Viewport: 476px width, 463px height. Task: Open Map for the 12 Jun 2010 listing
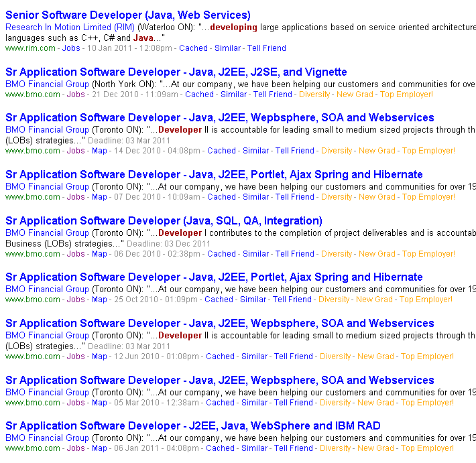(x=99, y=356)
